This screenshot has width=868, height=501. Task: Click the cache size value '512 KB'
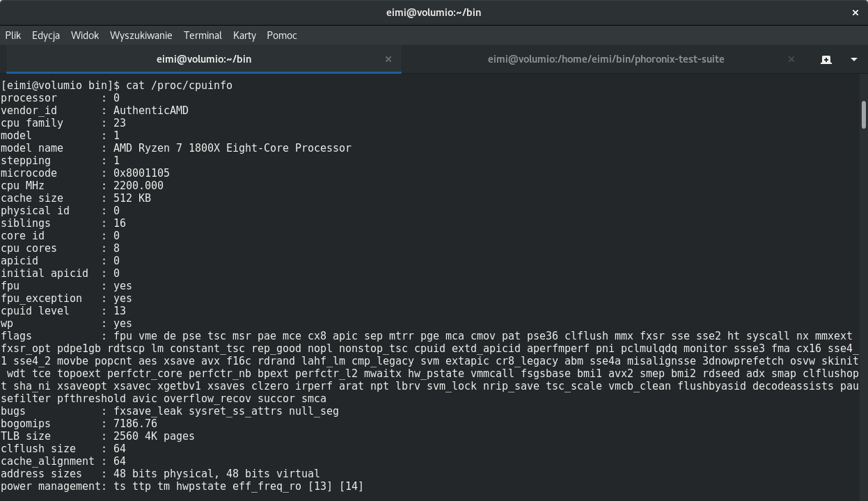[132, 198]
